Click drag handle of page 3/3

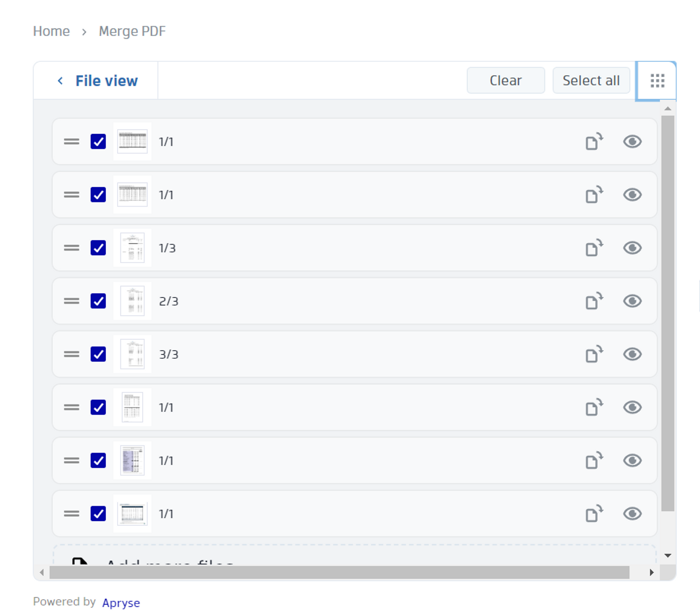click(x=71, y=354)
